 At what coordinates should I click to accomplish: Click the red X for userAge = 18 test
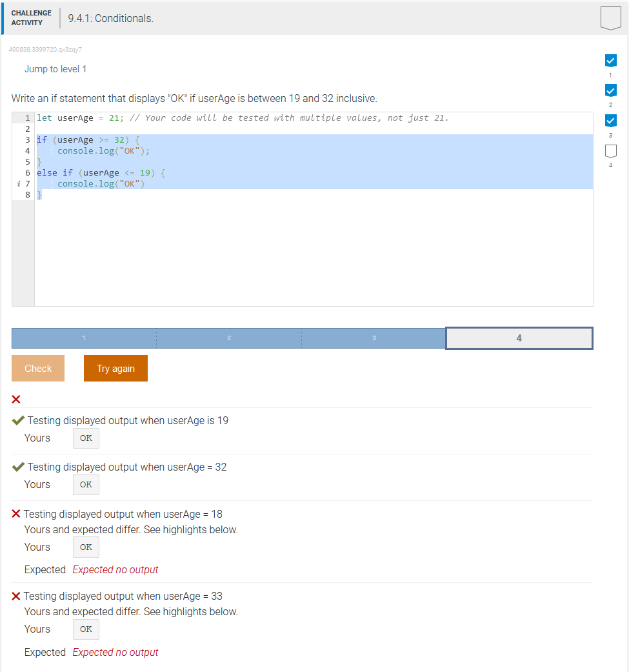click(16, 514)
